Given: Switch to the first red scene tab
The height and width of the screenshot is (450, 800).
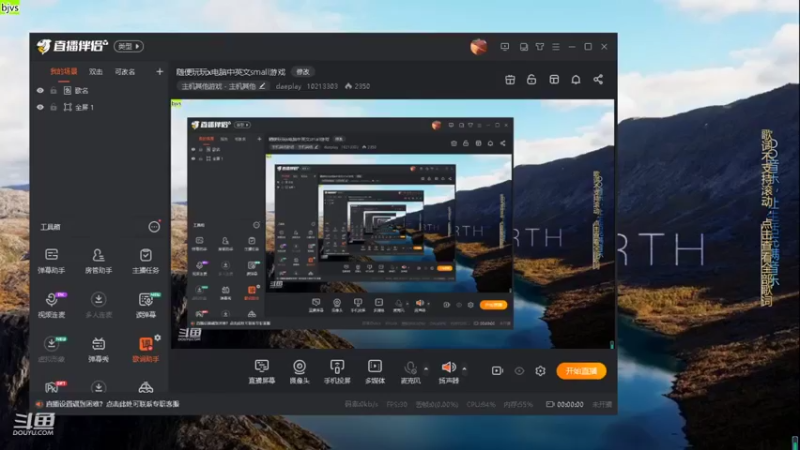Looking at the screenshot, I should tap(64, 71).
